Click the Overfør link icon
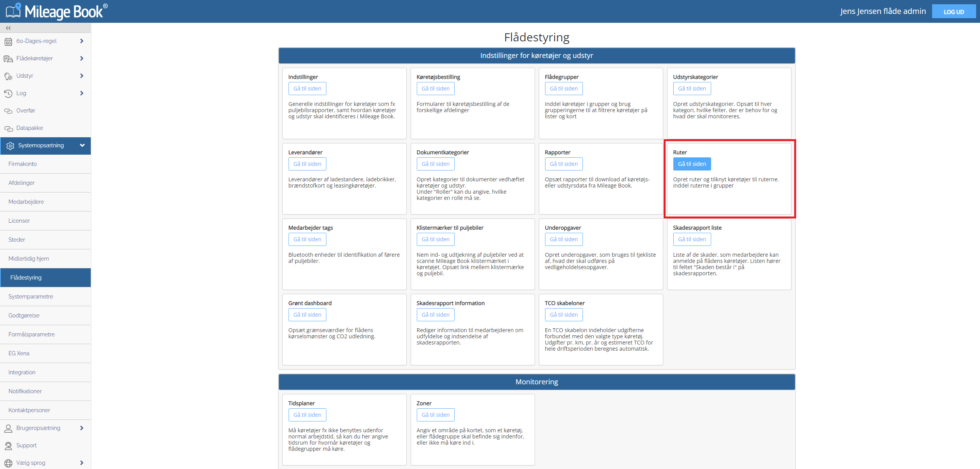Screen dimensions: 980x469 pos(8,111)
